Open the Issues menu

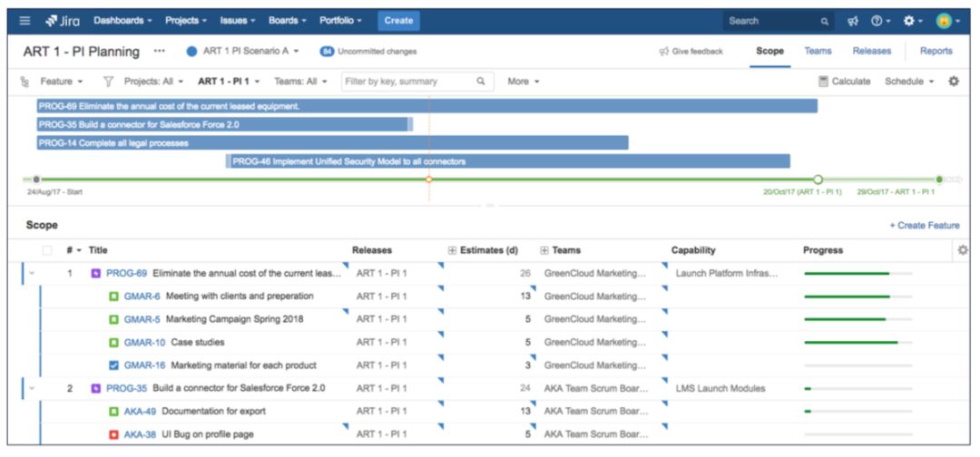click(238, 21)
